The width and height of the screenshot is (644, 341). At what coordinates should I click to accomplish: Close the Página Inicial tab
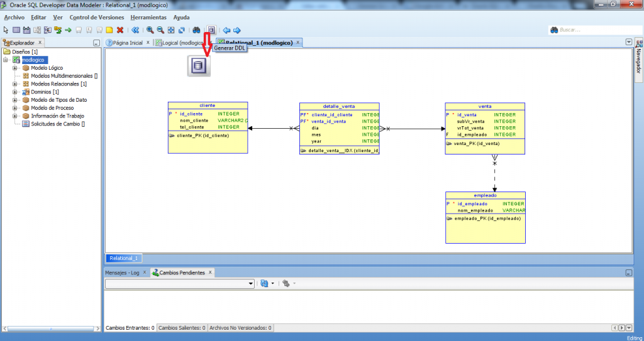pos(148,42)
